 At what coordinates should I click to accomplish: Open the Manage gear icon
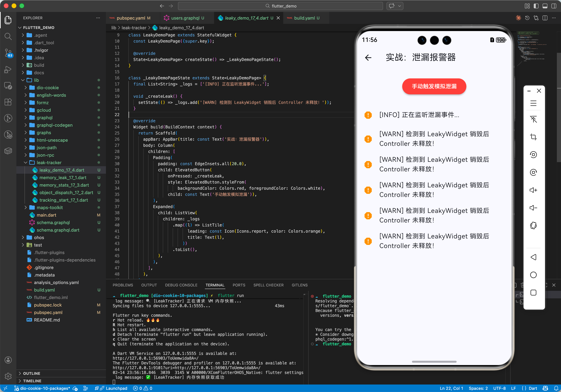click(x=8, y=376)
